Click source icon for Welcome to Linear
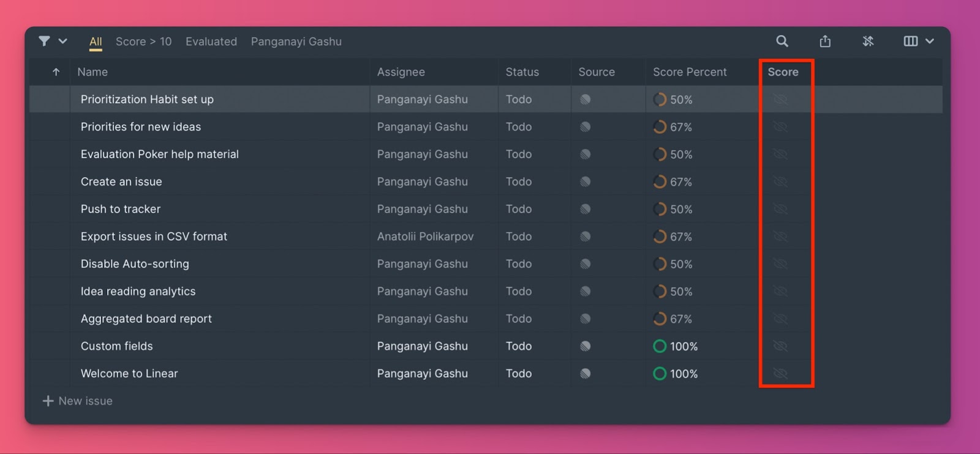Image resolution: width=980 pixels, height=454 pixels. point(585,374)
